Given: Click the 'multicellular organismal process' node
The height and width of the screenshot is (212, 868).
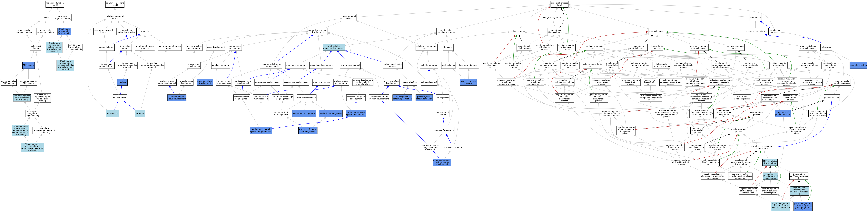Looking at the screenshot, I should click(446, 31).
